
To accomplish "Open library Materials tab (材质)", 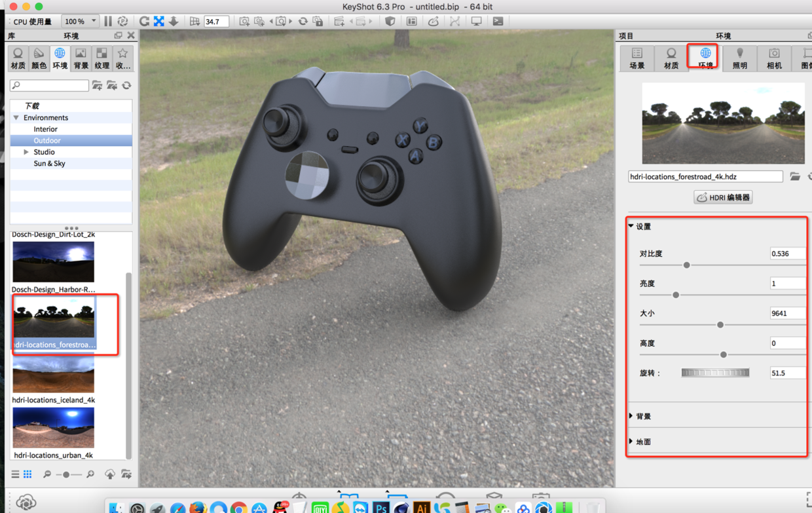I will click(18, 58).
